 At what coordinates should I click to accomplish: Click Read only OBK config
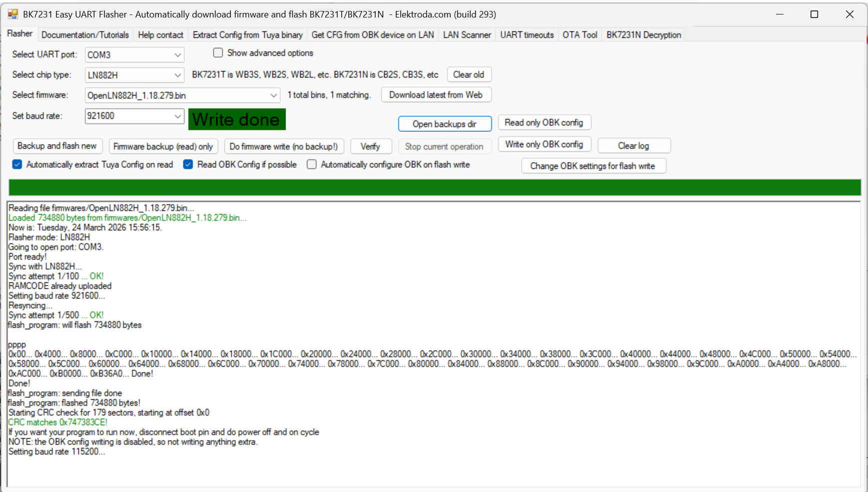(x=544, y=123)
